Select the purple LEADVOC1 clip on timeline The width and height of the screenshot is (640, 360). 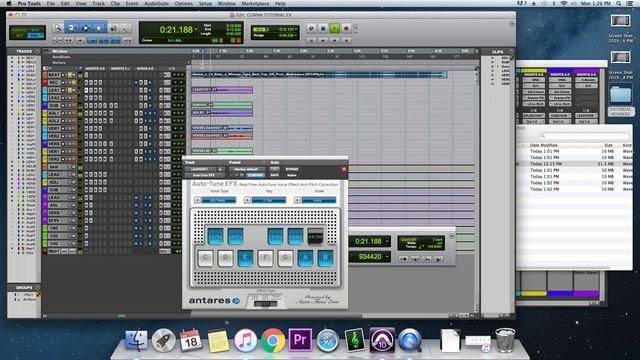pos(222,90)
